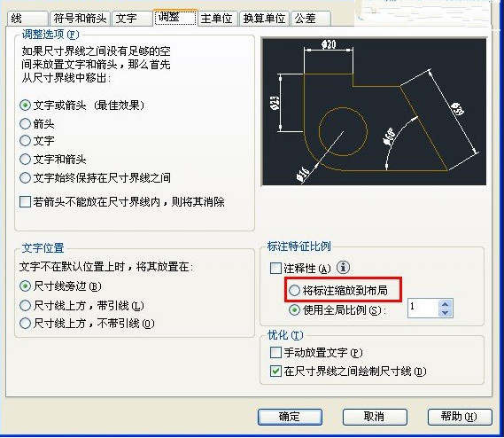This screenshot has width=504, height=438.
Task: Go to the 公差 tab
Action: coord(311,19)
